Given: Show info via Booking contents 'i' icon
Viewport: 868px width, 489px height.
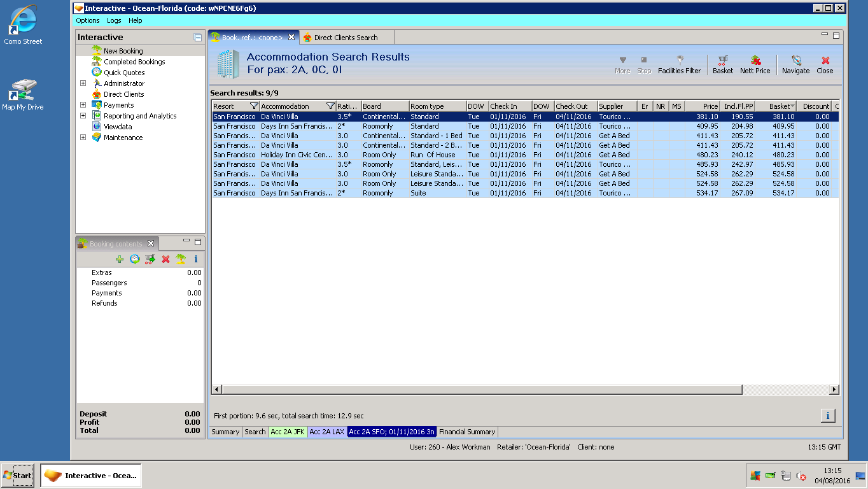Looking at the screenshot, I should click(x=196, y=259).
